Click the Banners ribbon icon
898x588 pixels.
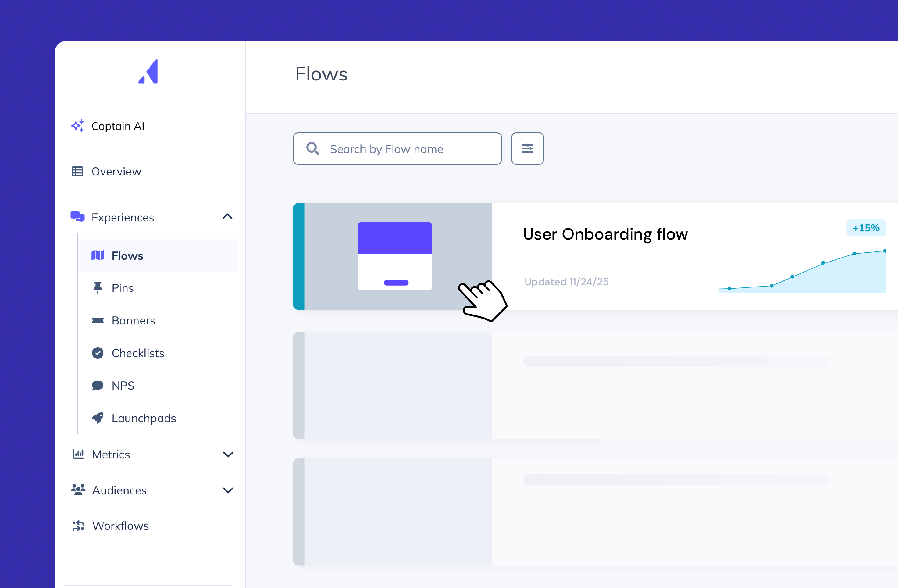(x=98, y=320)
